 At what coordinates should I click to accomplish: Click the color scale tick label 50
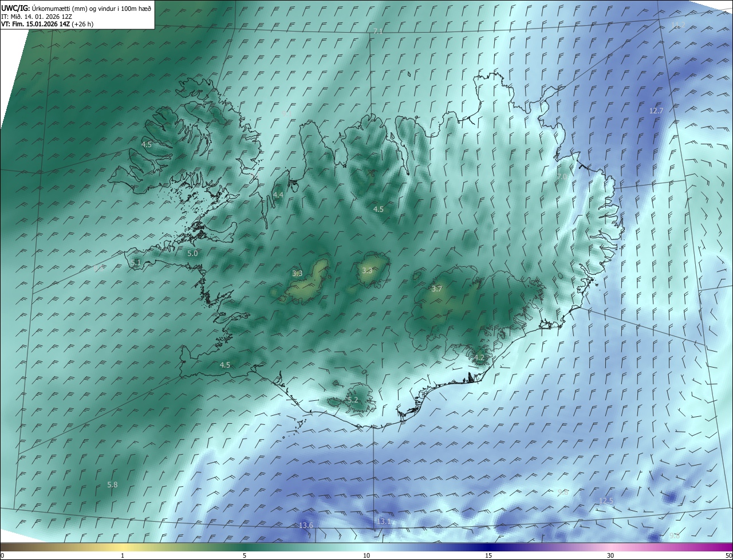coord(728,555)
